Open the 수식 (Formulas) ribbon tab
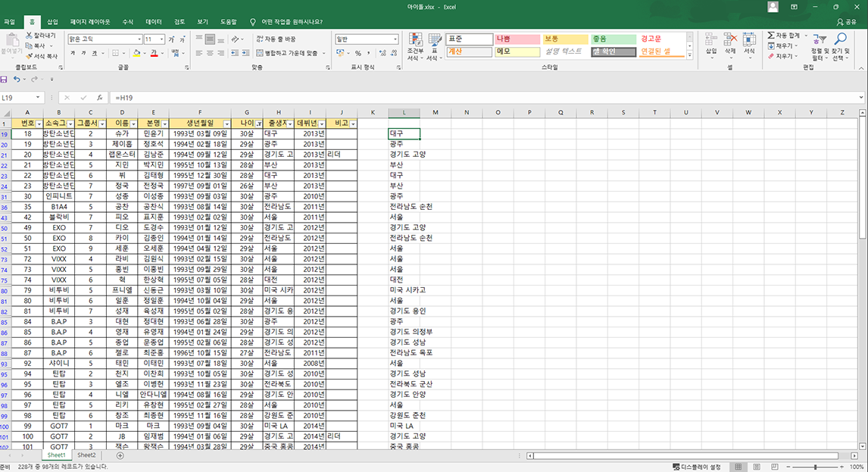Image resolution: width=868 pixels, height=472 pixels. point(128,22)
